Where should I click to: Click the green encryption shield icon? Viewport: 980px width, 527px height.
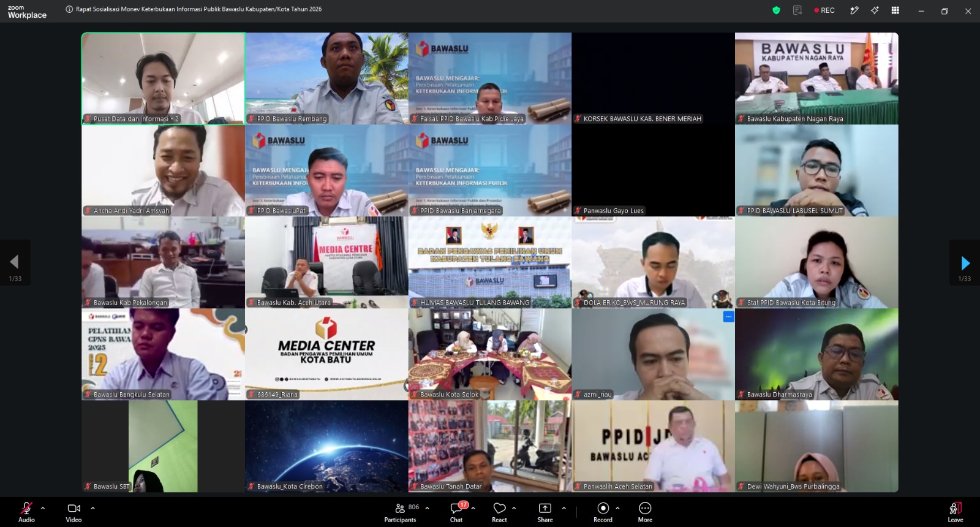pos(776,10)
